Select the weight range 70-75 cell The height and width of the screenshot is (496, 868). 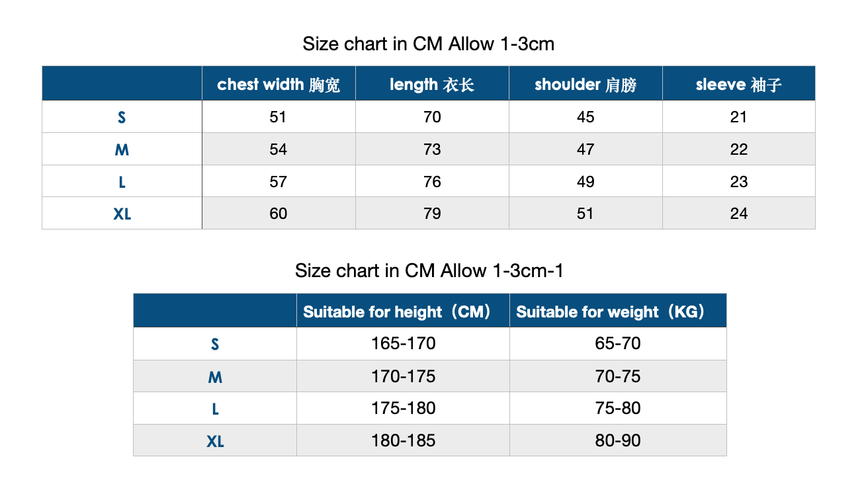[618, 376]
